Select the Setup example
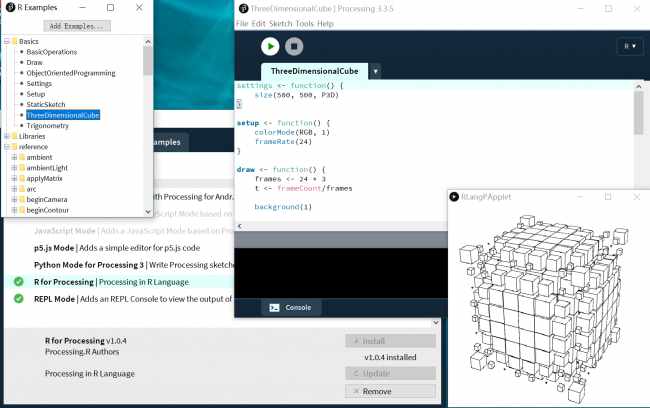Viewport: 650px width, 408px height. (x=36, y=94)
